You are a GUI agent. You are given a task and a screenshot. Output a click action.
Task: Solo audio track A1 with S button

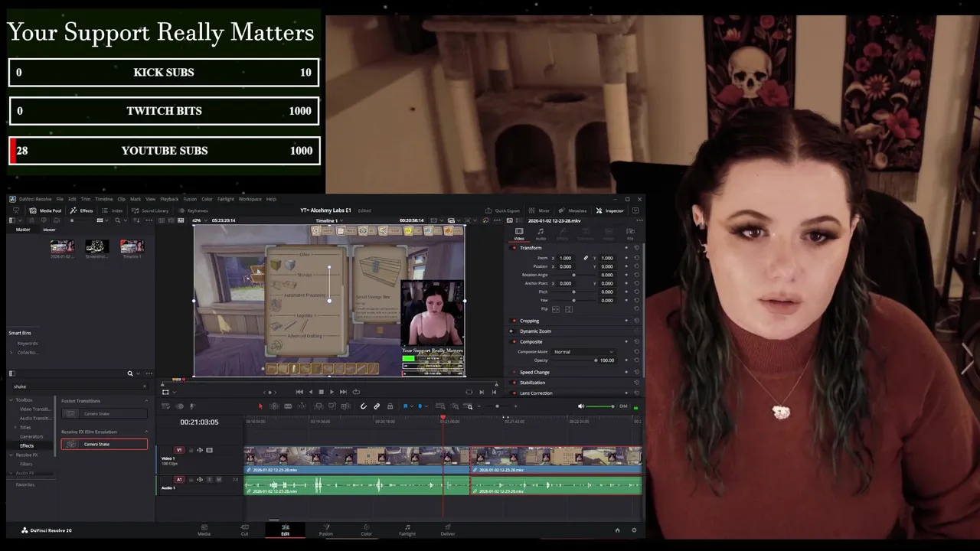point(210,480)
